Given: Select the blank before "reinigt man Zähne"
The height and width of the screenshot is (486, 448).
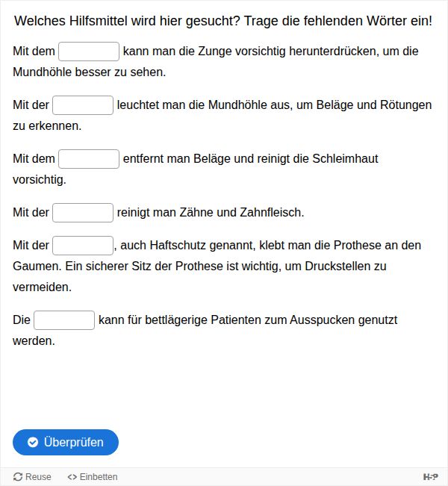Looking at the screenshot, I should 83,213.
